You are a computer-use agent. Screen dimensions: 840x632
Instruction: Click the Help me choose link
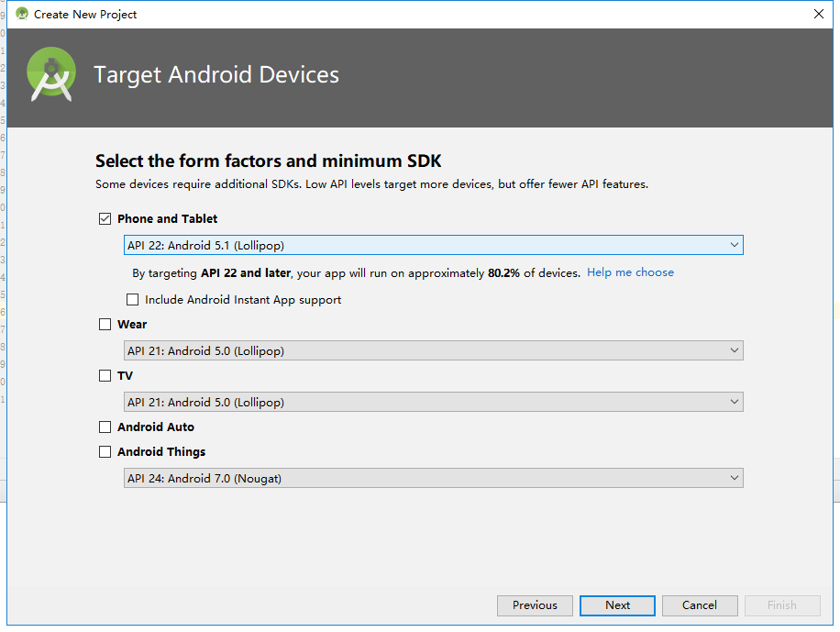point(630,272)
